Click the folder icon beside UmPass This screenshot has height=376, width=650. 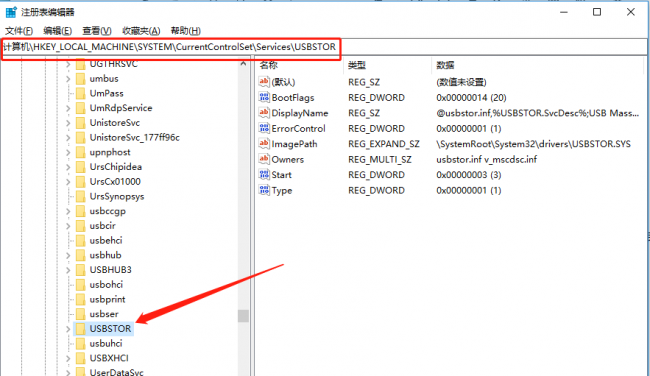[x=81, y=93]
